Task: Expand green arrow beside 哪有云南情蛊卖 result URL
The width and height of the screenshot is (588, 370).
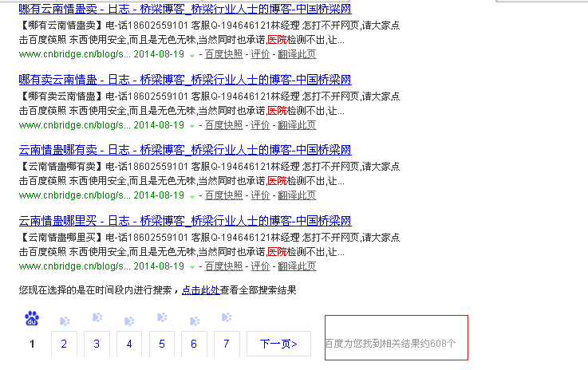Action: [x=192, y=56]
